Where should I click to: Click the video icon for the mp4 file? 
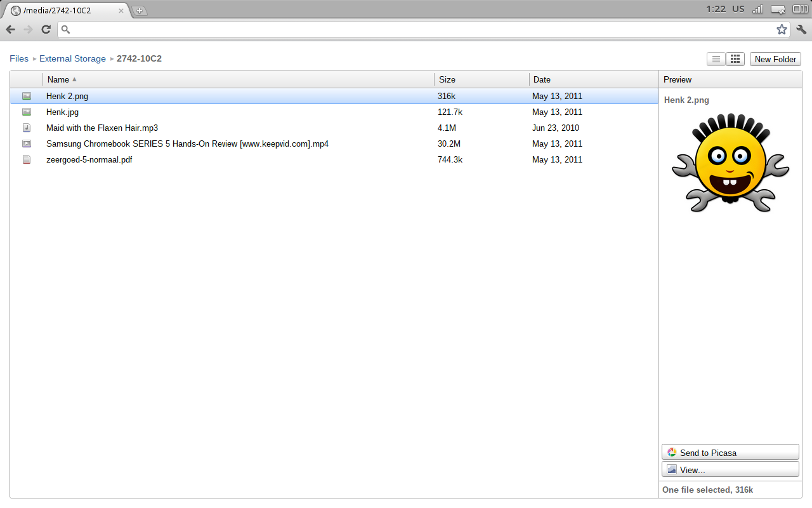coord(27,144)
